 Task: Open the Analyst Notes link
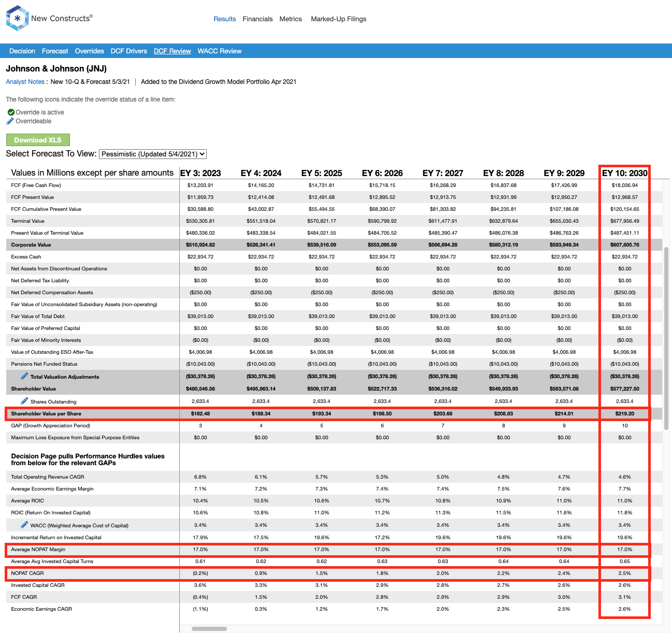pyautogui.click(x=25, y=82)
